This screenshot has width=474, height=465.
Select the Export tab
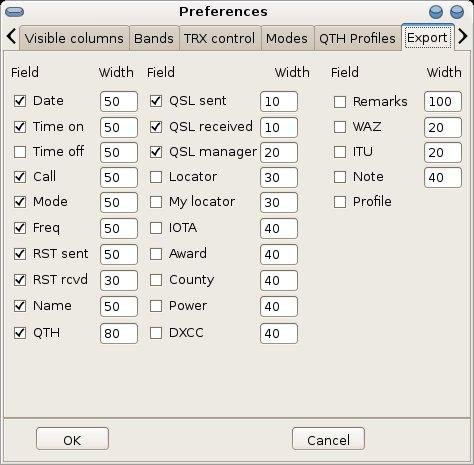tap(427, 37)
